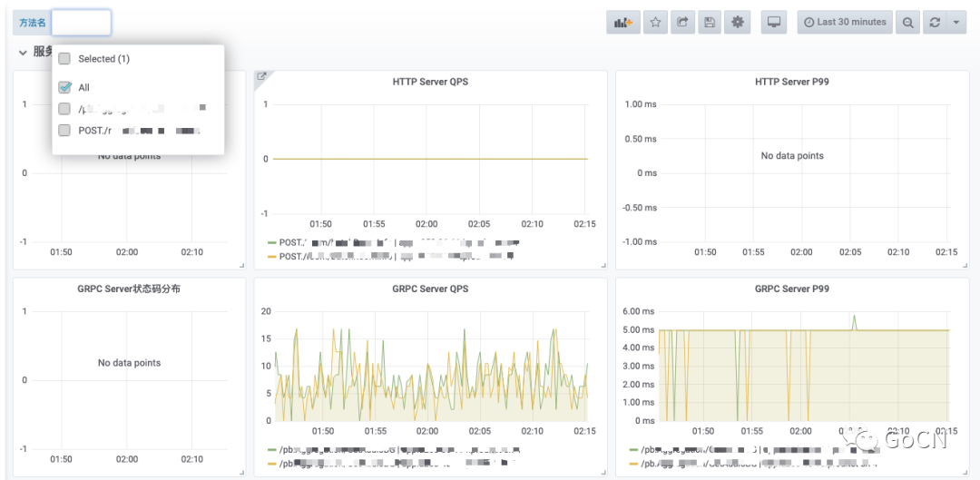Open the refresh interval dropdown arrow
The image size is (980, 480).
pyautogui.click(x=956, y=23)
